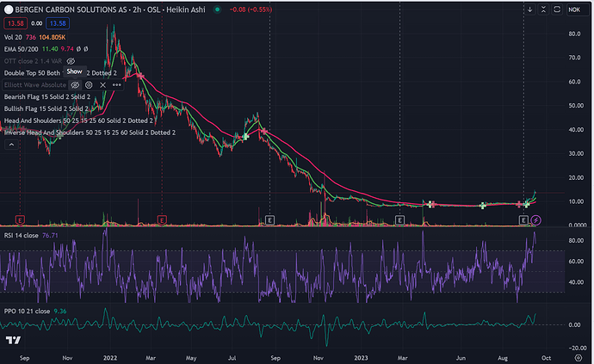
Task: Click the blue 13.58 buy price box
Action: click(x=58, y=23)
